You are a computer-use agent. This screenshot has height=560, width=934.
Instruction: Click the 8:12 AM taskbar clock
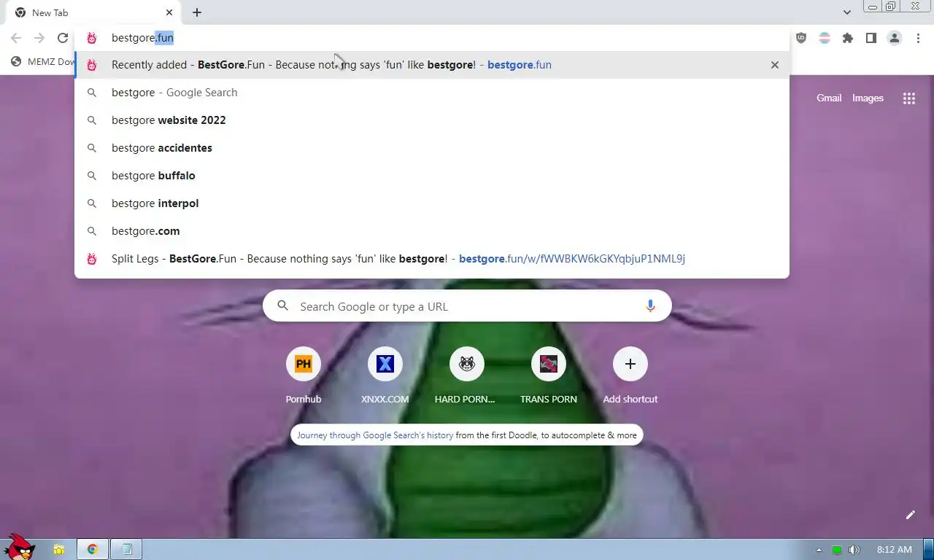[x=894, y=550]
